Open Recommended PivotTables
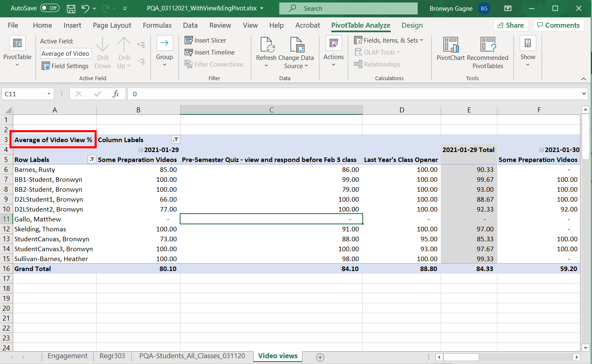The height and width of the screenshot is (364, 592). point(488,53)
